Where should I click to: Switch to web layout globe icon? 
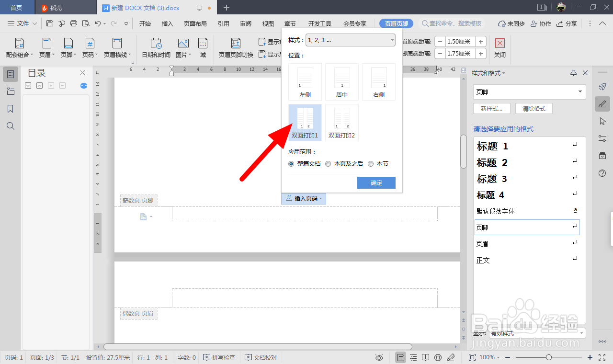438,357
